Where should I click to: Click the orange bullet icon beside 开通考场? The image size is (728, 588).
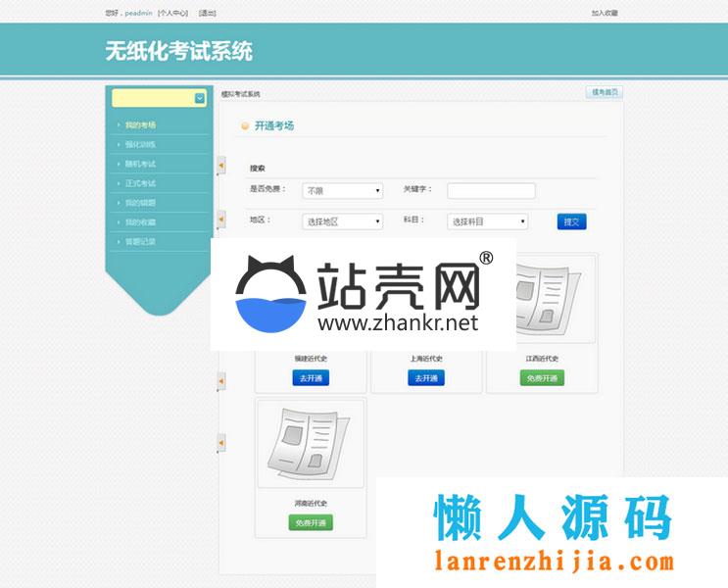coord(245,126)
